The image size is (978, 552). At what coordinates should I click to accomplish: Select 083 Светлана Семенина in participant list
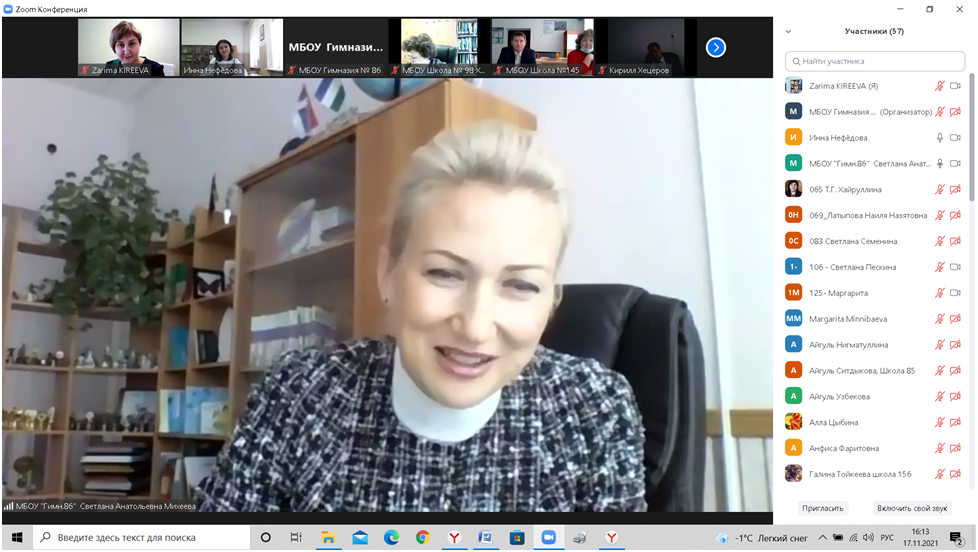853,241
